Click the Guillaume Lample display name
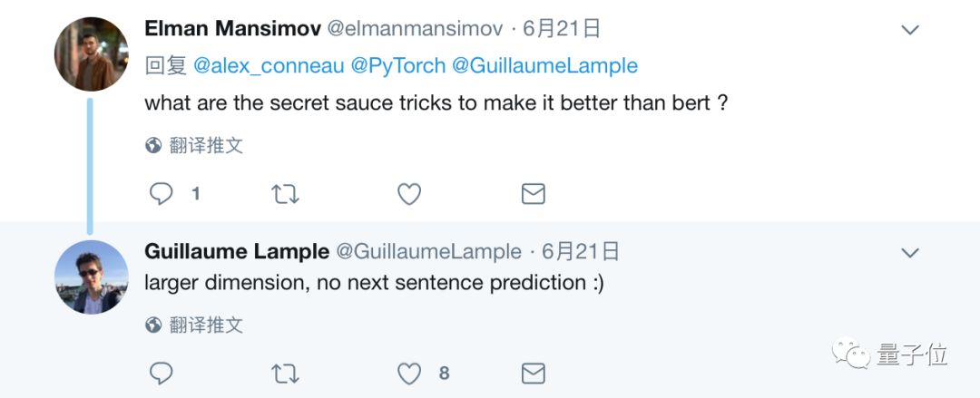Screen dimensions: 980x398 pyautogui.click(x=237, y=251)
